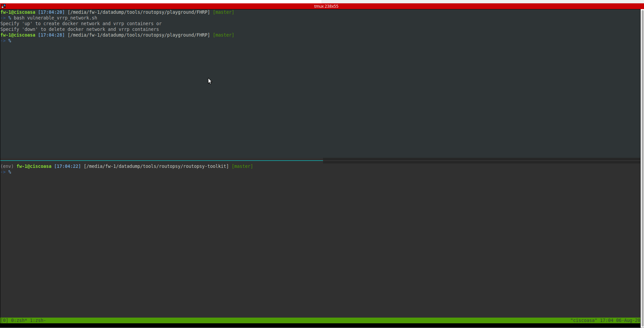The image size is (644, 328).
Task: Click the cyan pane divider line
Action: click(x=161, y=160)
